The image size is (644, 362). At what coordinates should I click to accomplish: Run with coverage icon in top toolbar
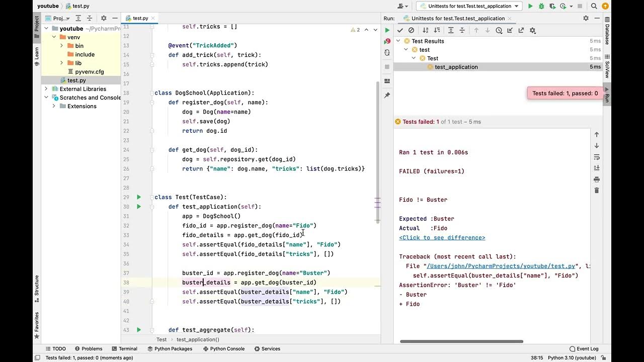pos(552,6)
